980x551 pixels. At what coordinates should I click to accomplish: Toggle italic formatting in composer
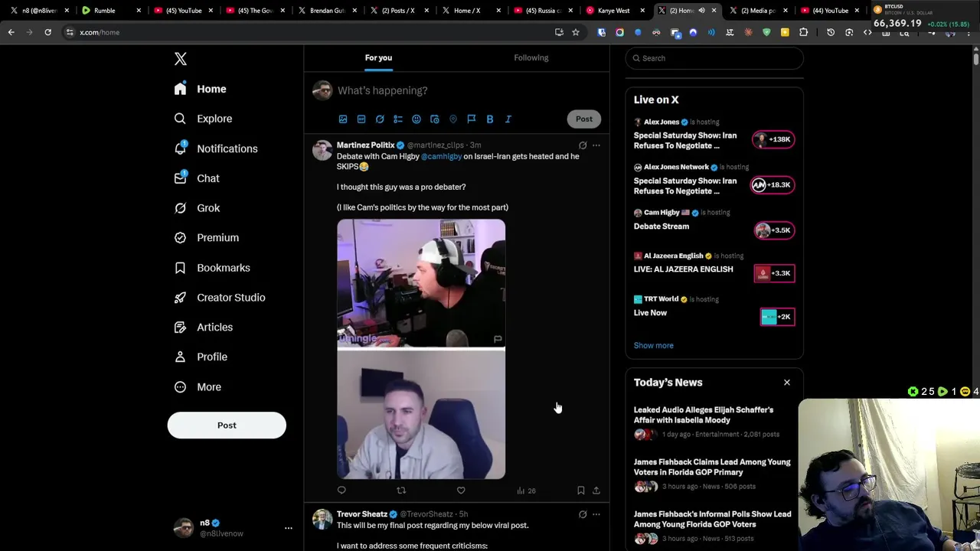[x=508, y=119]
